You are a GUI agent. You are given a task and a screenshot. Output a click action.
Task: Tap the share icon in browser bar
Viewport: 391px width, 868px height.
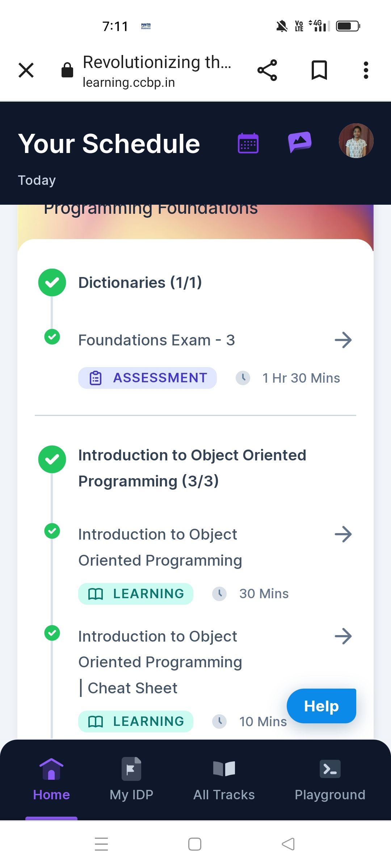(x=267, y=70)
